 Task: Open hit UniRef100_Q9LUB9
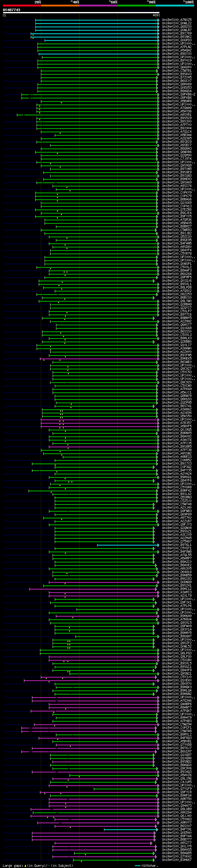pos(176,809)
